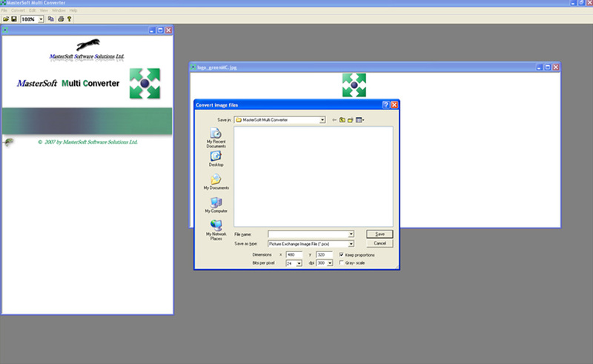
Task: Click the Up One Level folder icon
Action: (x=342, y=120)
